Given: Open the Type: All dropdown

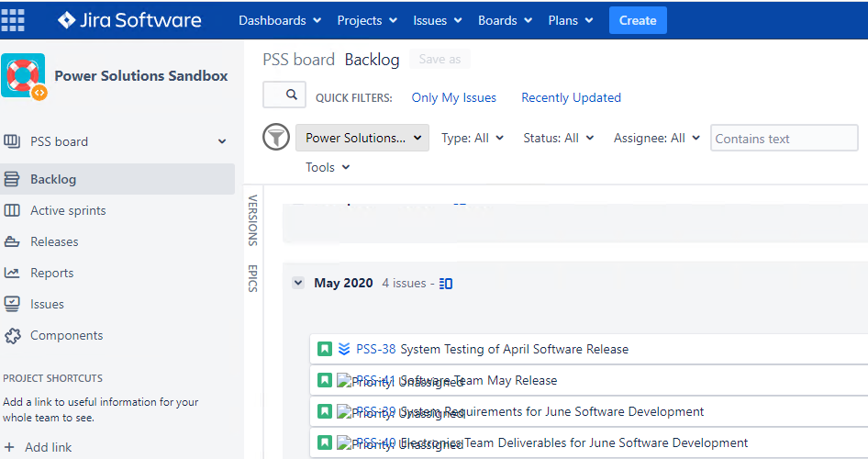Looking at the screenshot, I should [x=473, y=138].
